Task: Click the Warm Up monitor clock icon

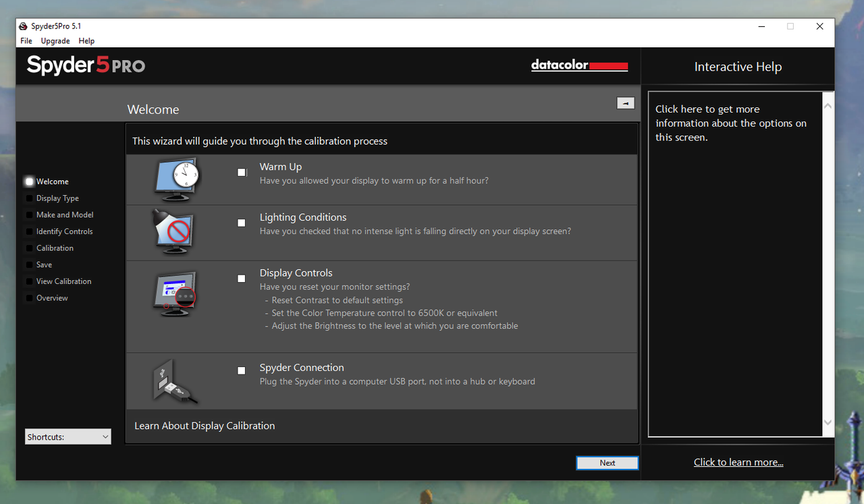Action: [x=178, y=179]
